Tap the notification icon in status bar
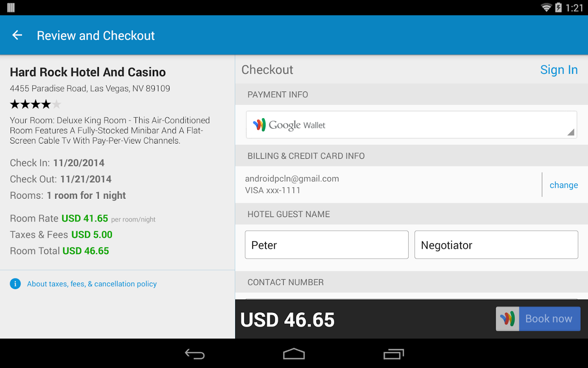This screenshot has width=588, height=368. point(11,7)
